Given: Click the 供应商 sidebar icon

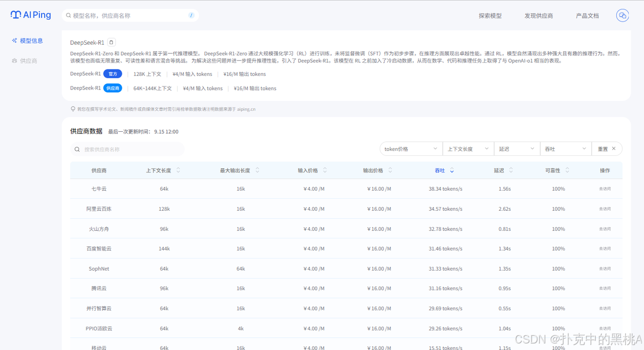Looking at the screenshot, I should pos(15,61).
